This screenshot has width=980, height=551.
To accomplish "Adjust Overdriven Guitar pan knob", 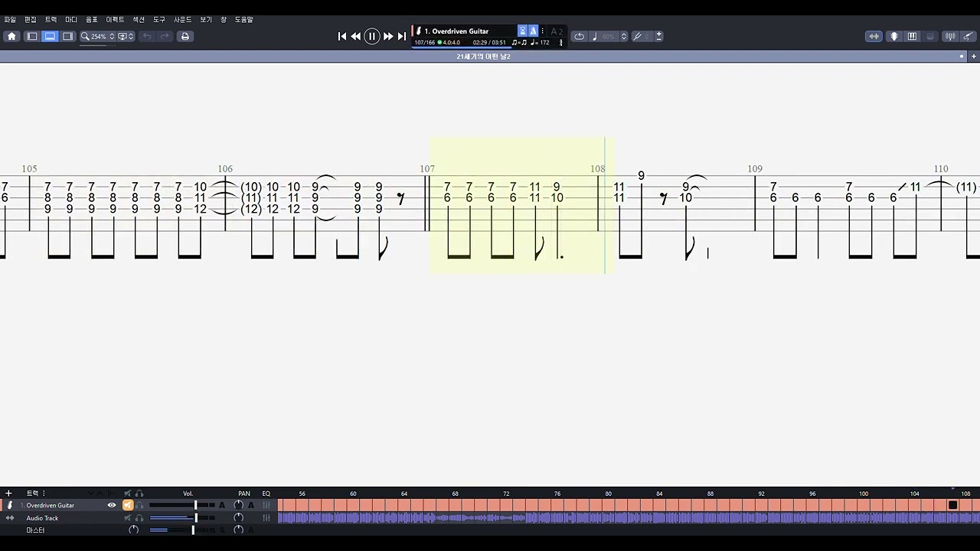I will pos(238,505).
